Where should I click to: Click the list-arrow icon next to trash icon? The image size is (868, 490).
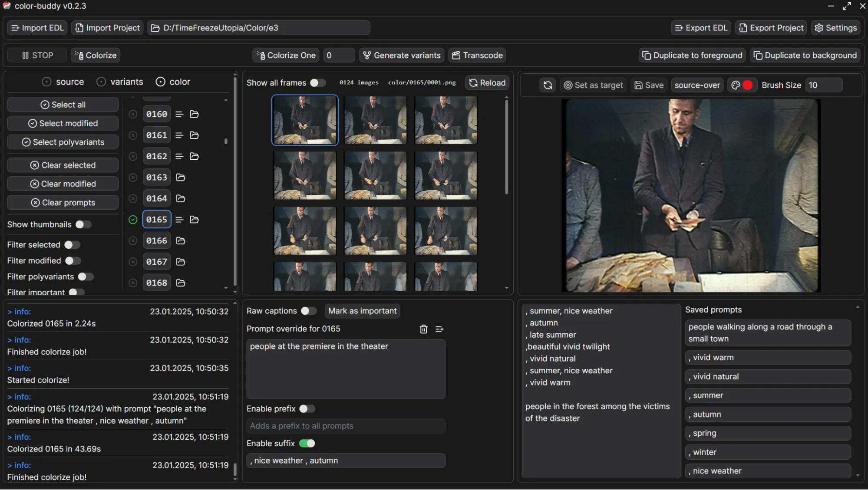pyautogui.click(x=439, y=329)
